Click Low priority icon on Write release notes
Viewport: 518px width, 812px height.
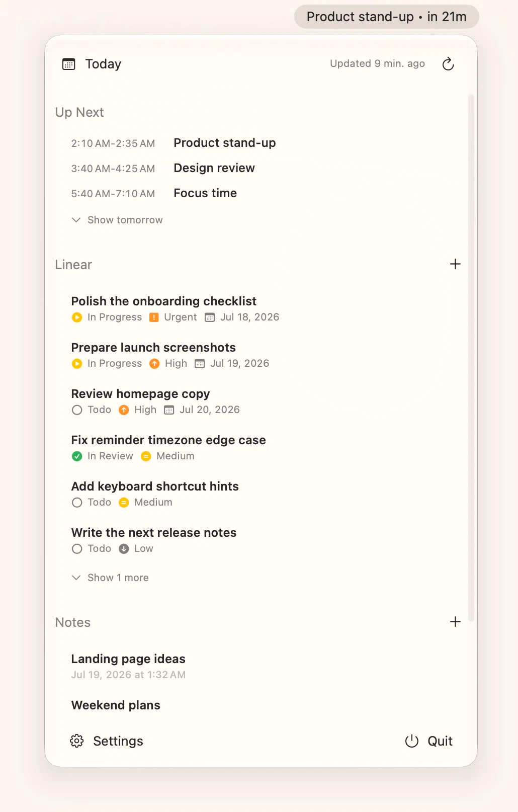tap(124, 549)
